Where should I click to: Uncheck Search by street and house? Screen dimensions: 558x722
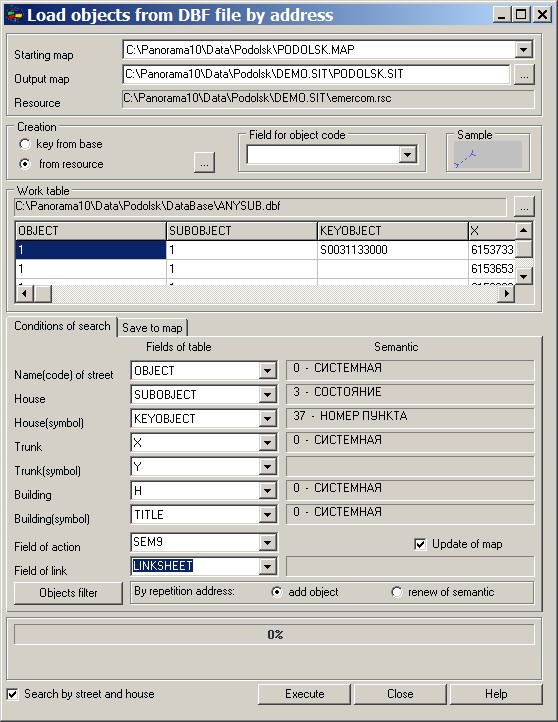click(x=12, y=694)
